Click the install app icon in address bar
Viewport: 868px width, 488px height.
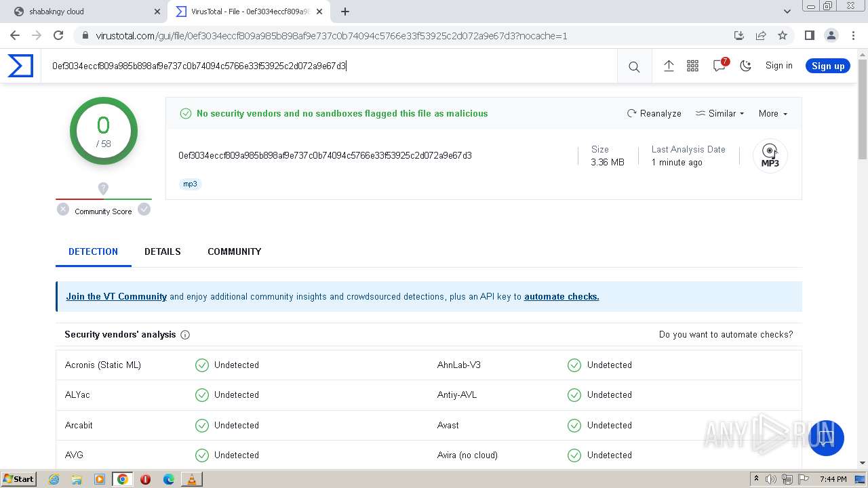click(x=739, y=35)
